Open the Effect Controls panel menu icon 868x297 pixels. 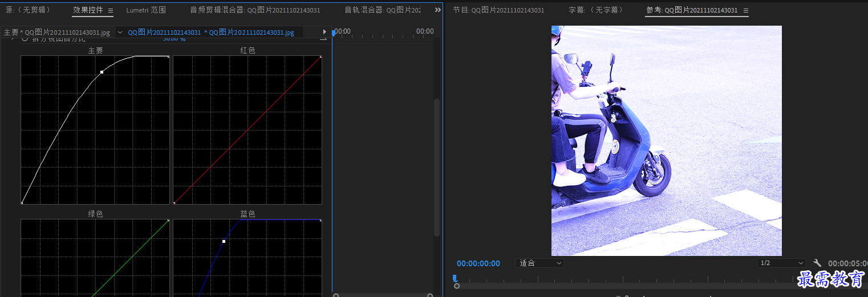(111, 10)
